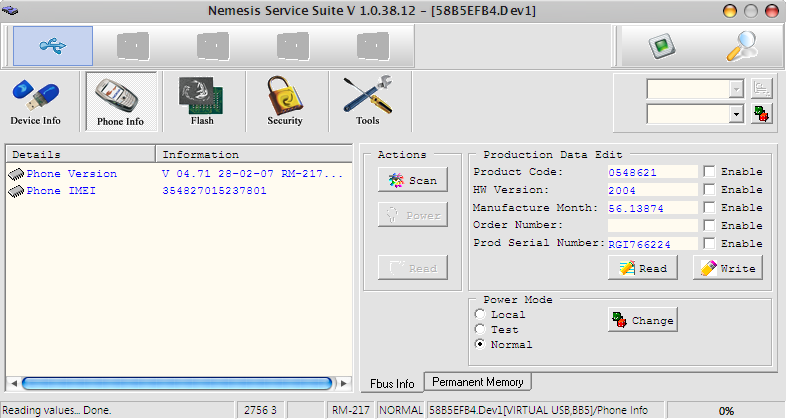Select Local power mode
This screenshot has width=786, height=419.
[480, 314]
